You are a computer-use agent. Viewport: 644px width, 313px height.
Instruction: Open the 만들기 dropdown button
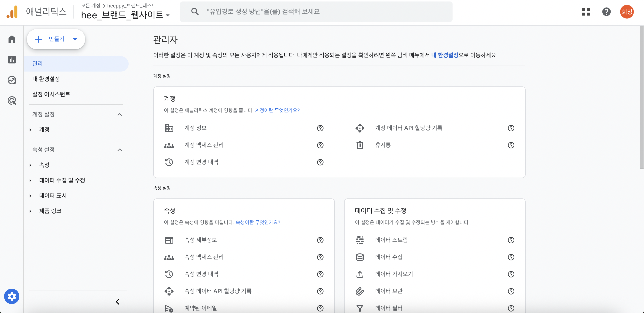(x=56, y=39)
